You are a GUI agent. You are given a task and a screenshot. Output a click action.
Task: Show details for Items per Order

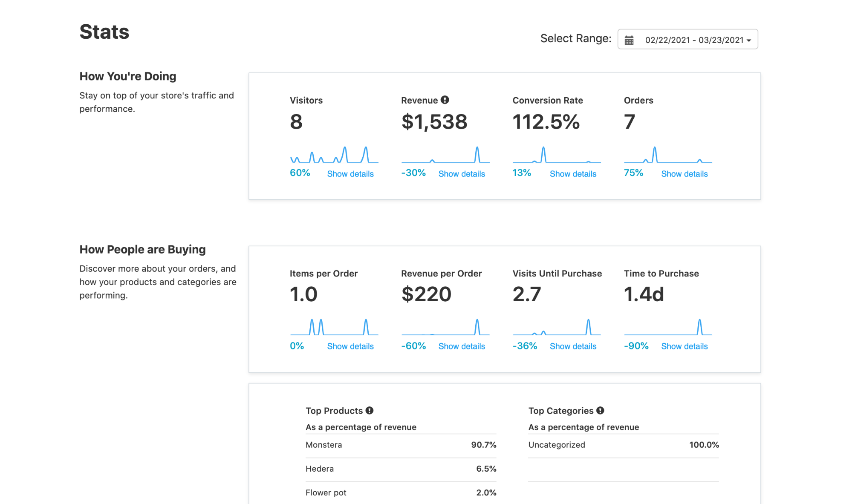[350, 346]
